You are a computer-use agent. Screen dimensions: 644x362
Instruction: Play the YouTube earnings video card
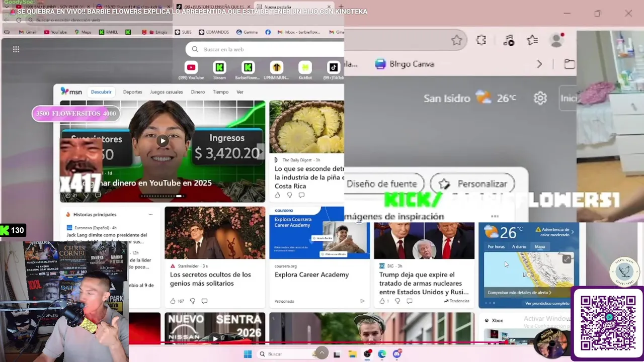pyautogui.click(x=163, y=141)
